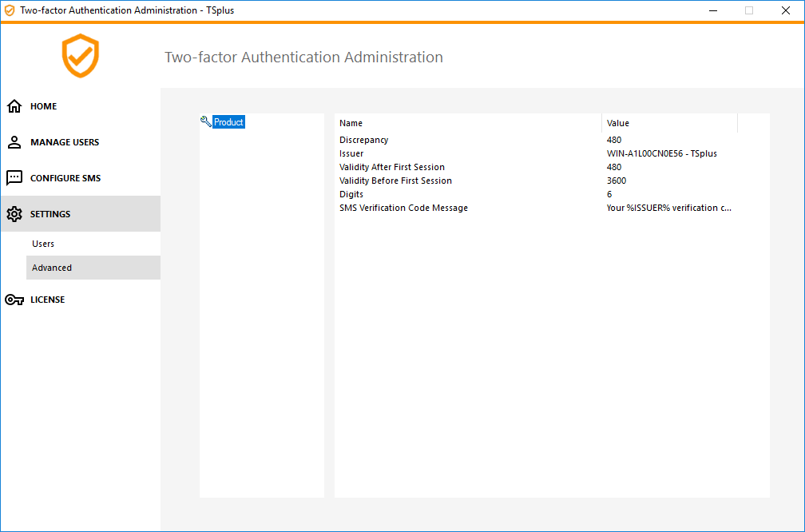Select the Home icon in sidebar
Screen dimensions: 805x532
pos(14,105)
